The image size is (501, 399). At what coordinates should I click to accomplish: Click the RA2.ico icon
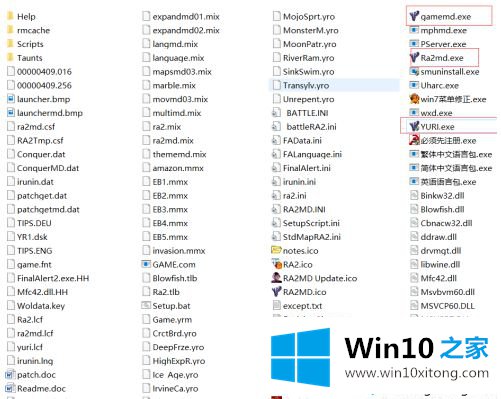click(277, 264)
